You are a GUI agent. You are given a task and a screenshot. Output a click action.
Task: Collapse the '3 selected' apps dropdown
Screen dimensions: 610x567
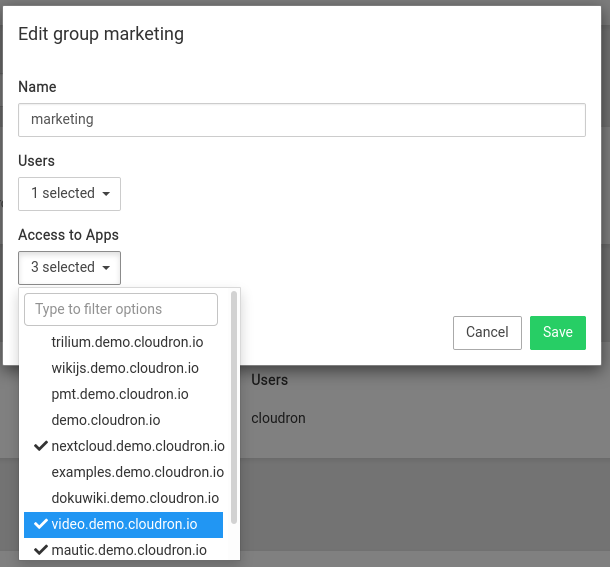pos(69,268)
